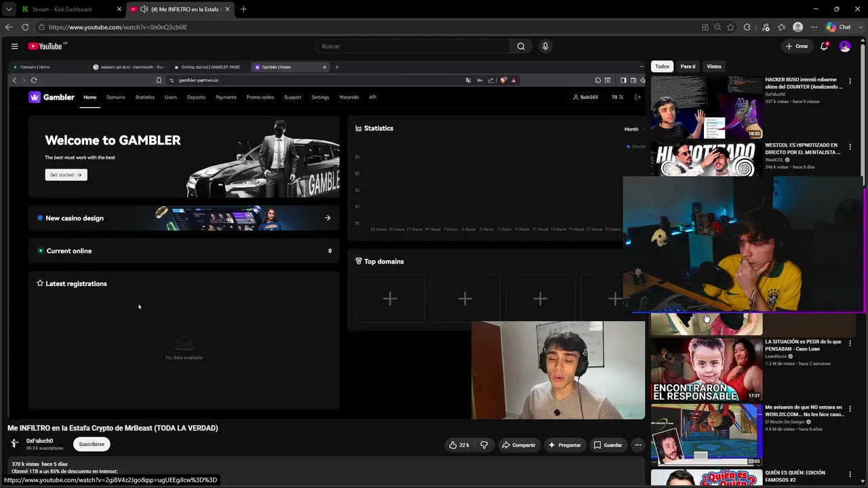Select the Vistos filter chip
Viewport: 868px width, 488px height.
714,66
